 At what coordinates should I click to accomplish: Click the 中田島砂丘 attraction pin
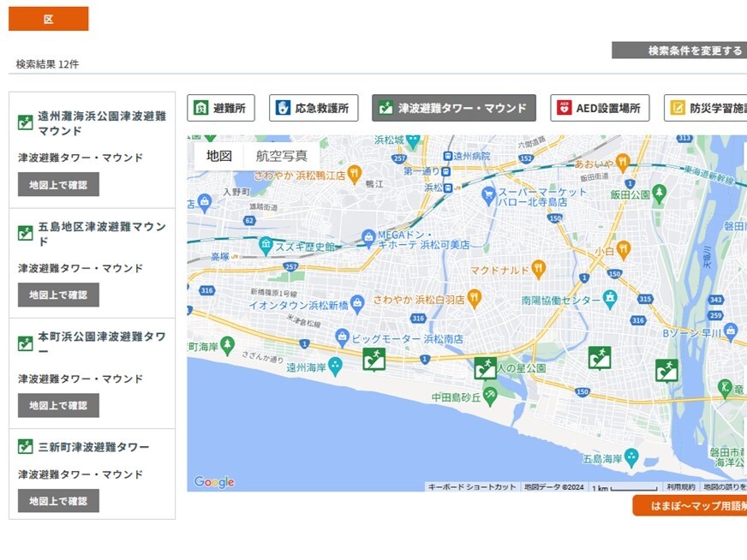point(490,396)
